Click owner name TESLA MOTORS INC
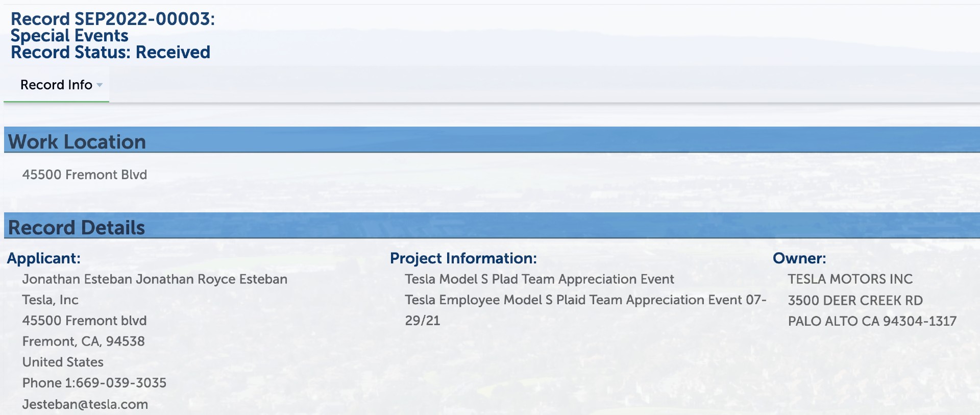Image resolution: width=980 pixels, height=415 pixels. point(850,279)
